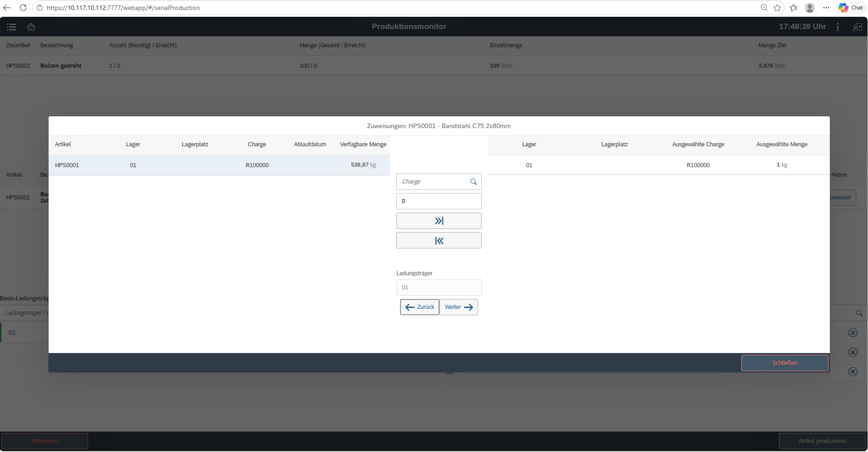Open browser zoom magnifier icon
Image resolution: width=868 pixels, height=452 pixels.
(x=764, y=8)
